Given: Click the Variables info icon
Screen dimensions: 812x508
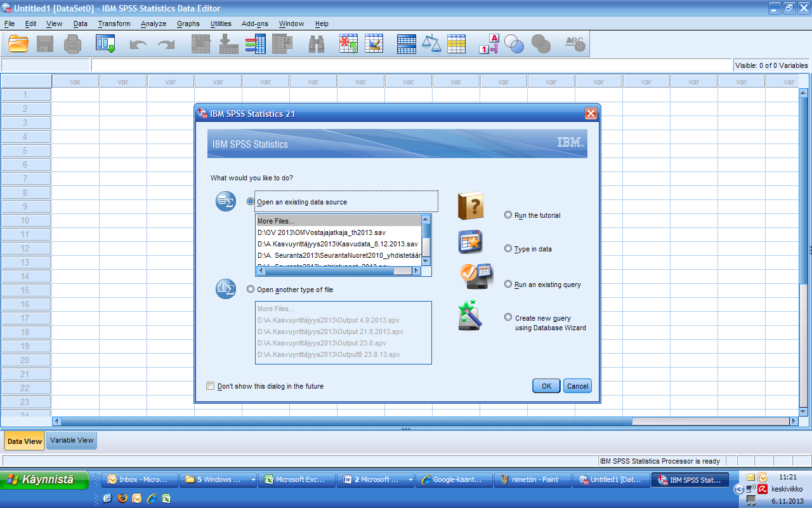Looking at the screenshot, I should [x=255, y=44].
